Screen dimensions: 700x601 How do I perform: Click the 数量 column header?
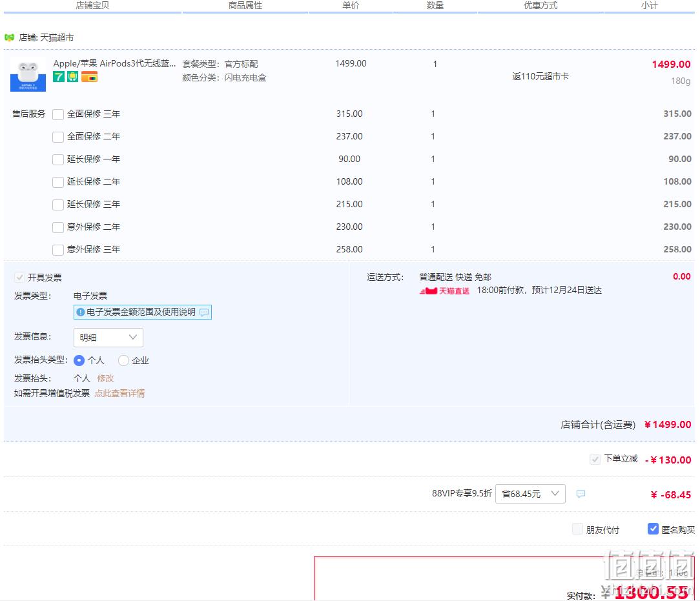click(435, 5)
